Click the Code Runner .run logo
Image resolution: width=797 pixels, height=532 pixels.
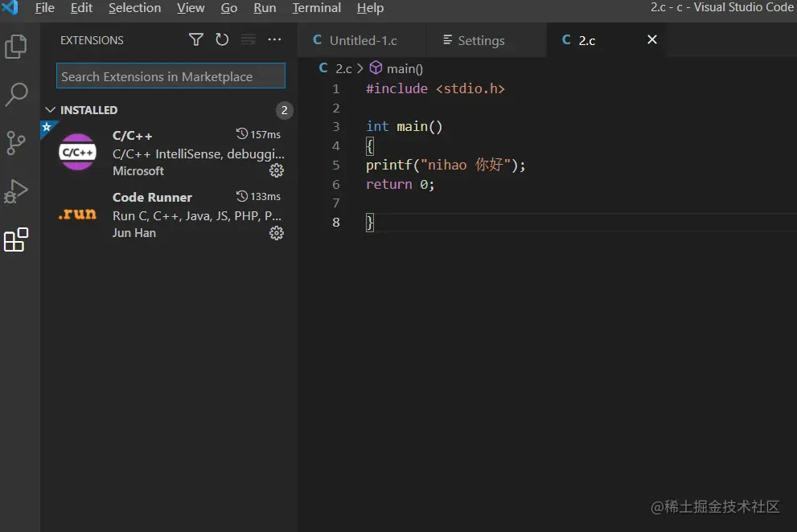[77, 214]
